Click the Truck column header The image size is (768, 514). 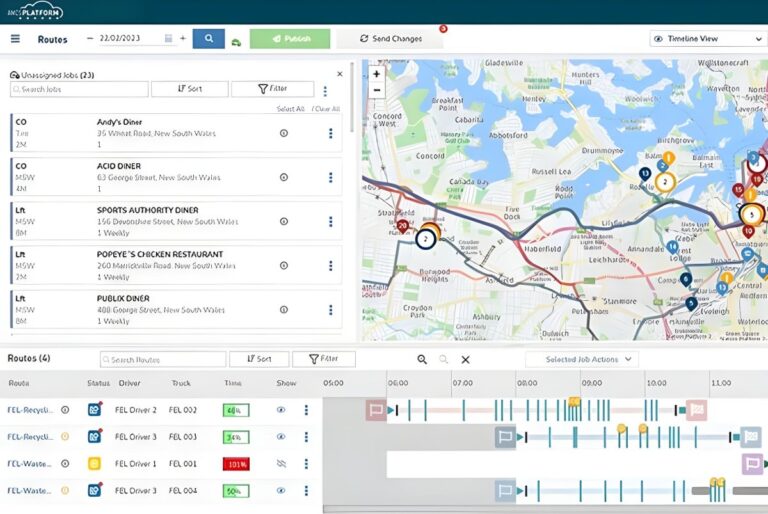pos(181,383)
